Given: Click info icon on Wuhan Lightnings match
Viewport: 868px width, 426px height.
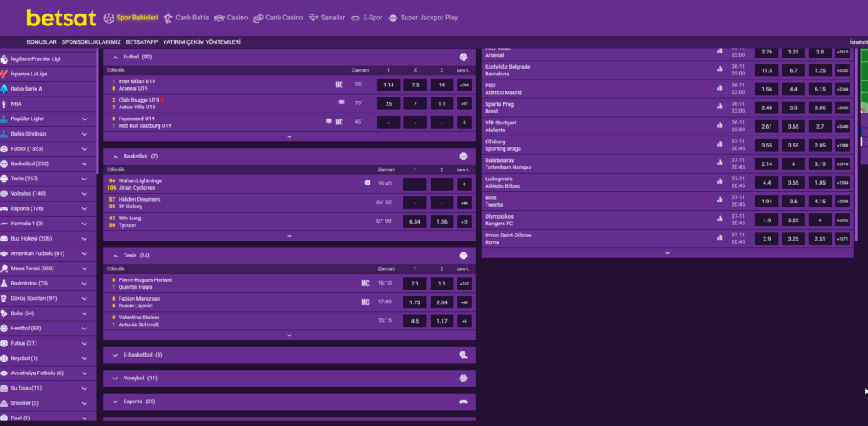Looking at the screenshot, I should point(368,183).
